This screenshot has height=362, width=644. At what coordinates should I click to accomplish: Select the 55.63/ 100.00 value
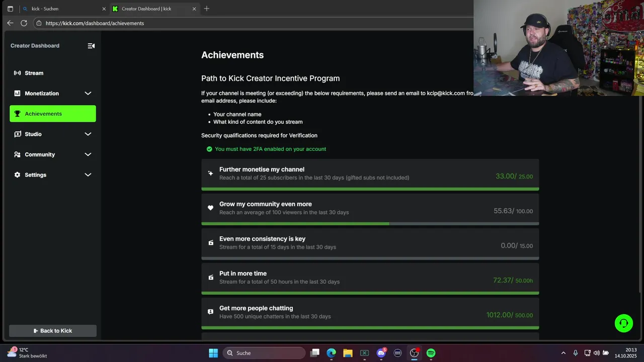513,211
